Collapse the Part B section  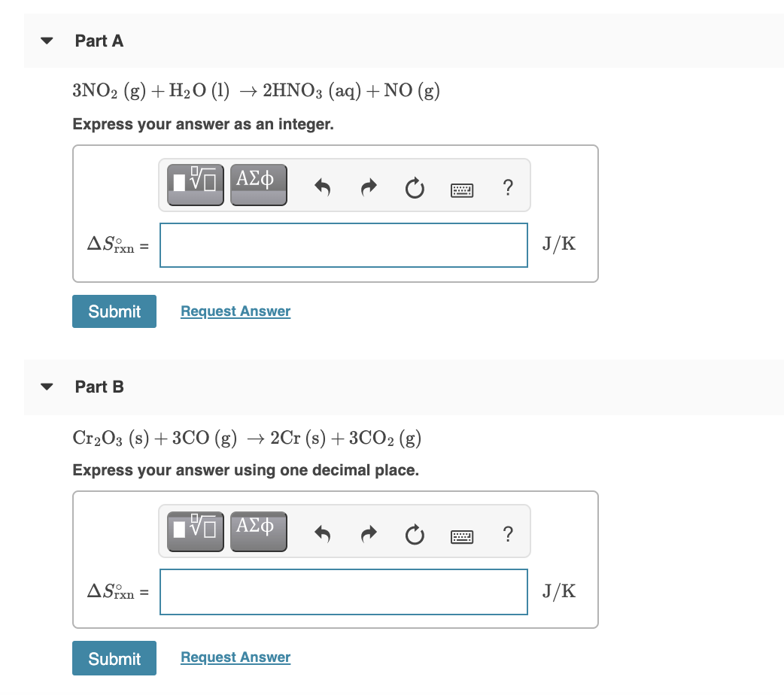[x=47, y=387]
